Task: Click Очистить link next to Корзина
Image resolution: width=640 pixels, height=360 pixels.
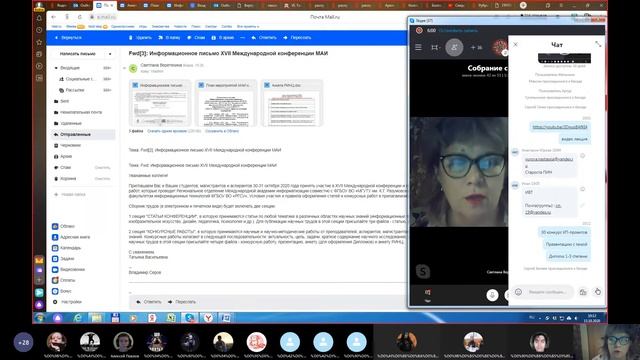Action: coord(102,178)
